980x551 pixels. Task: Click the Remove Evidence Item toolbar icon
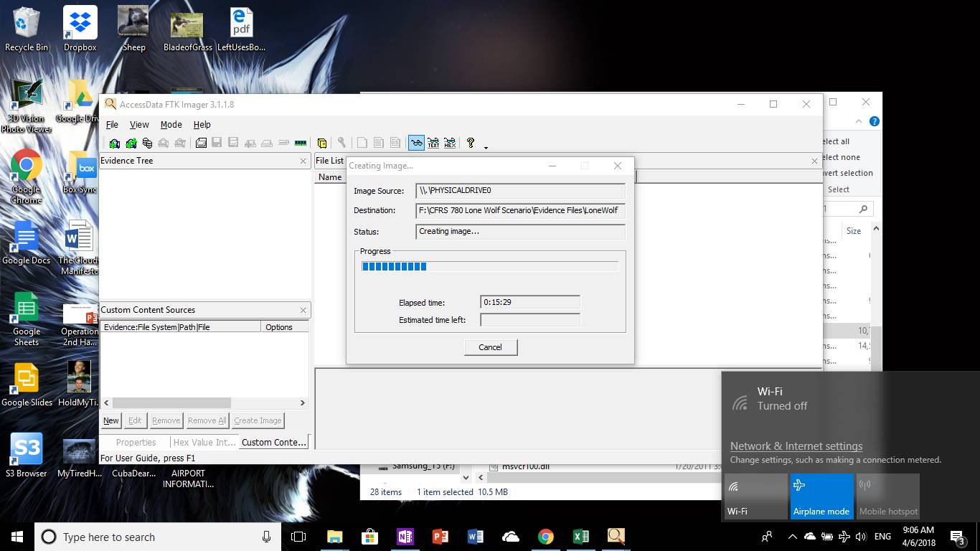pos(164,143)
